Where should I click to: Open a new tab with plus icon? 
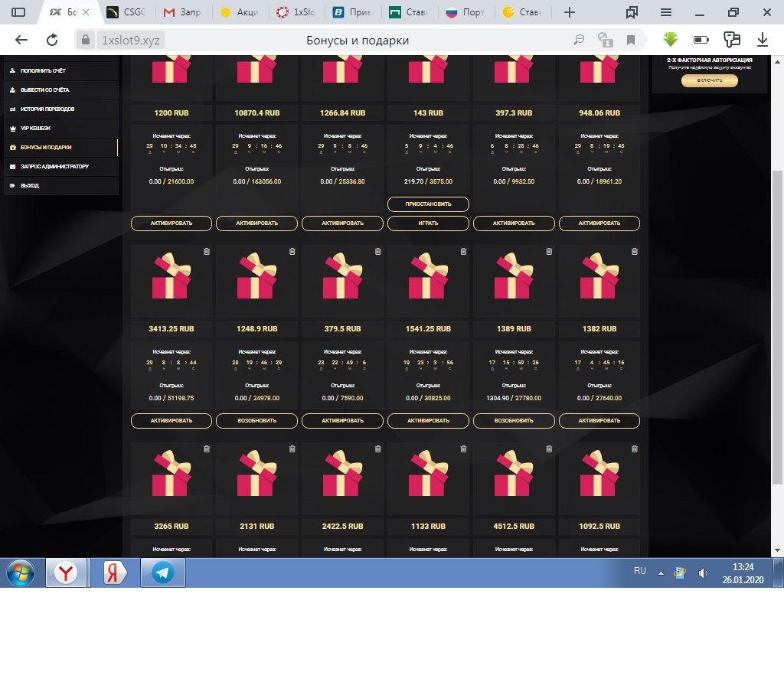click(570, 12)
